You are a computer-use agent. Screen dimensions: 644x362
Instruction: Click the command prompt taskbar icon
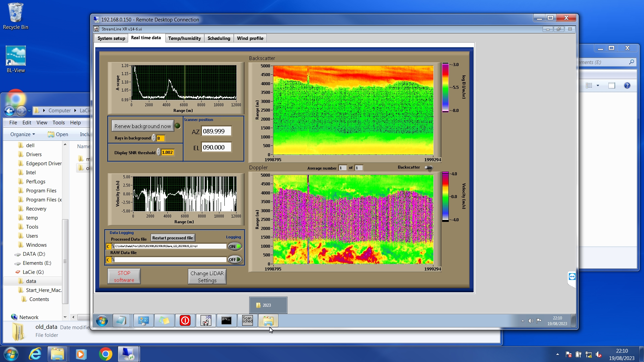[226, 321]
